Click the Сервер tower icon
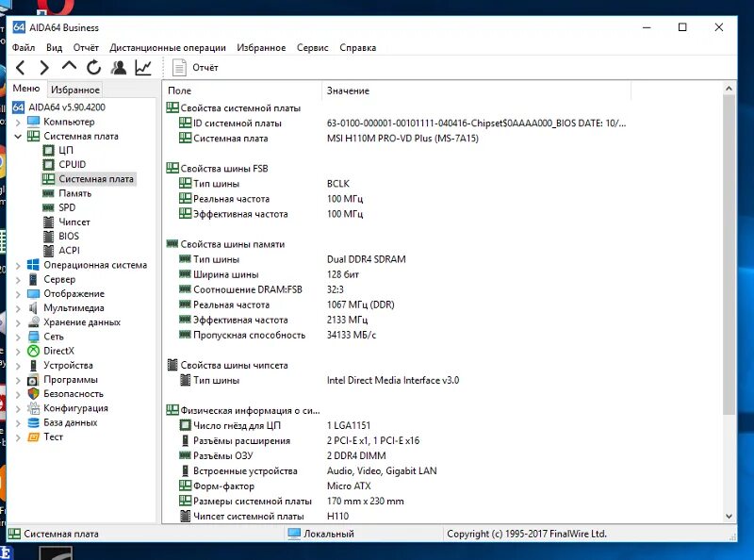754x560 pixels. 33,279
